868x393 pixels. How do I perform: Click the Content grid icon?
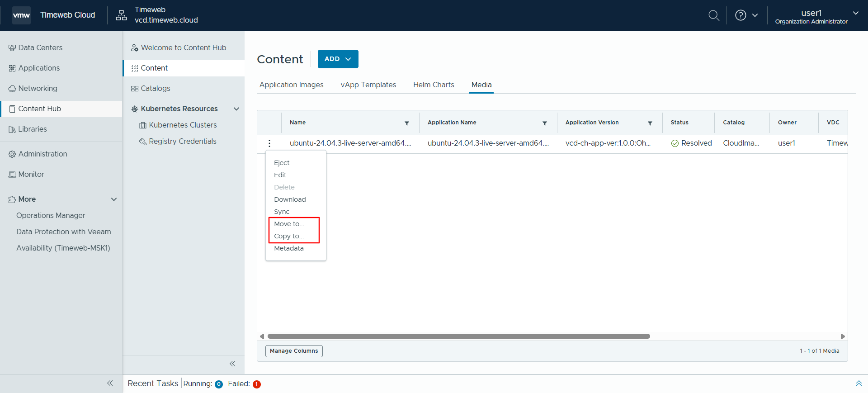click(135, 68)
